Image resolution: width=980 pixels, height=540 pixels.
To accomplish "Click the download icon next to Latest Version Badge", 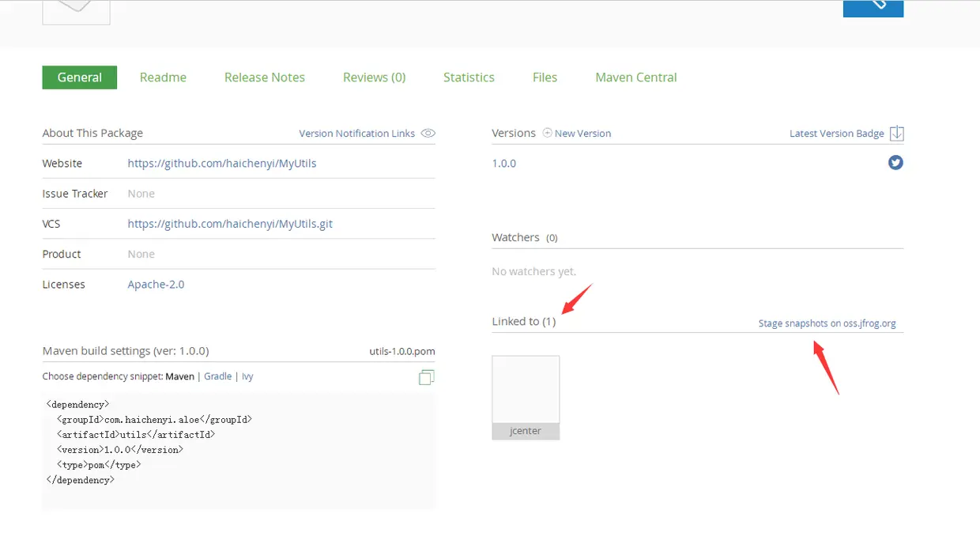I will click(896, 133).
